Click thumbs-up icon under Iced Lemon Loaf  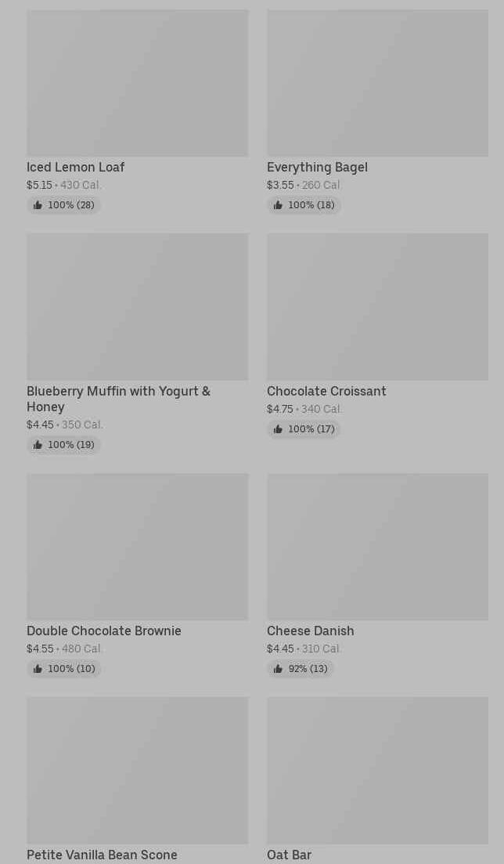coord(38,205)
